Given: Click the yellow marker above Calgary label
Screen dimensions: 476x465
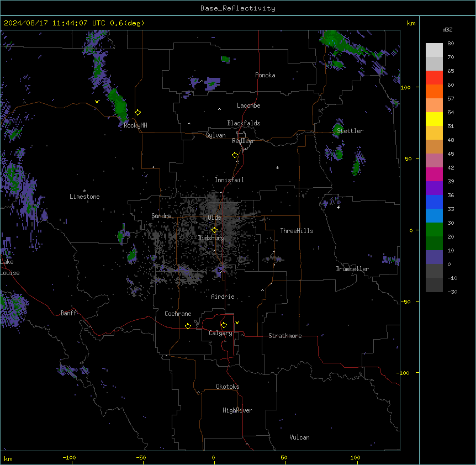Looking at the screenshot, I should [x=224, y=325].
